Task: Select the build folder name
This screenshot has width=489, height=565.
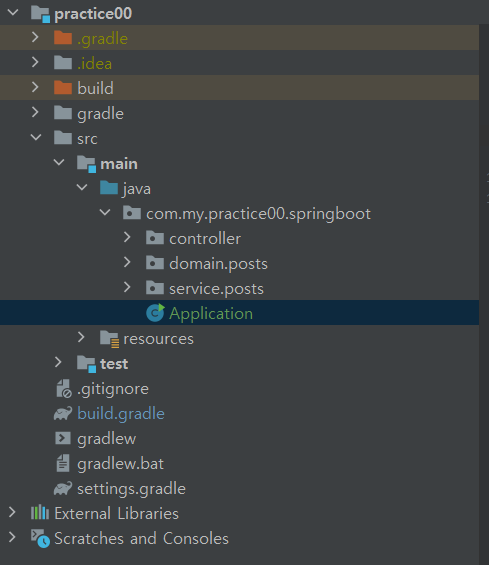Action: click(95, 88)
